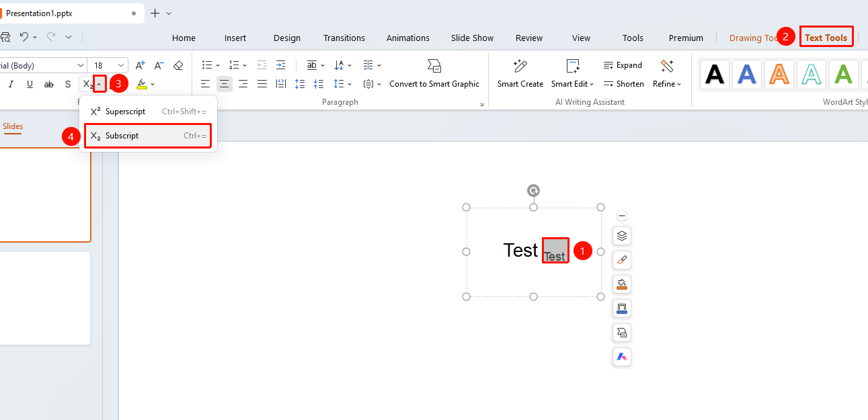Apply numbered list formatting
Image resolution: width=868 pixels, height=420 pixels.
(233, 65)
